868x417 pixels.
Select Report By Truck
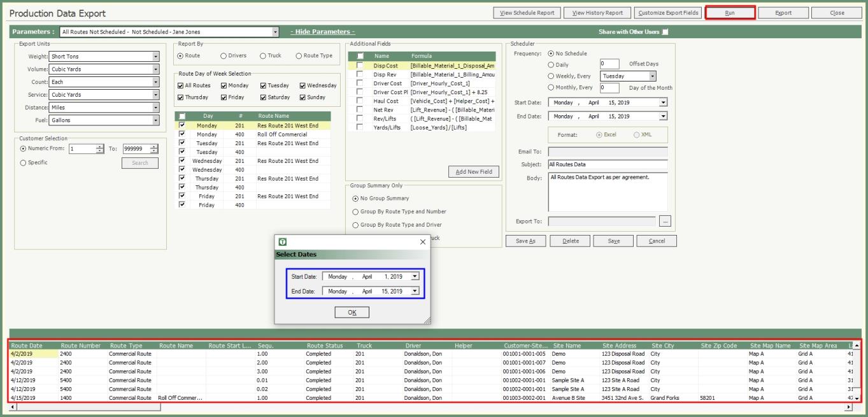click(x=263, y=56)
